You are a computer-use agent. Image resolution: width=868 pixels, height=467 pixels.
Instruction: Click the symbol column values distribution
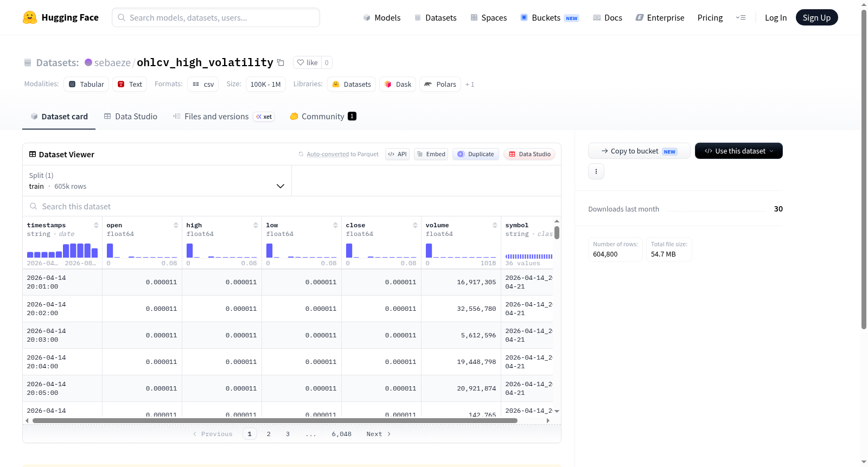(529, 256)
